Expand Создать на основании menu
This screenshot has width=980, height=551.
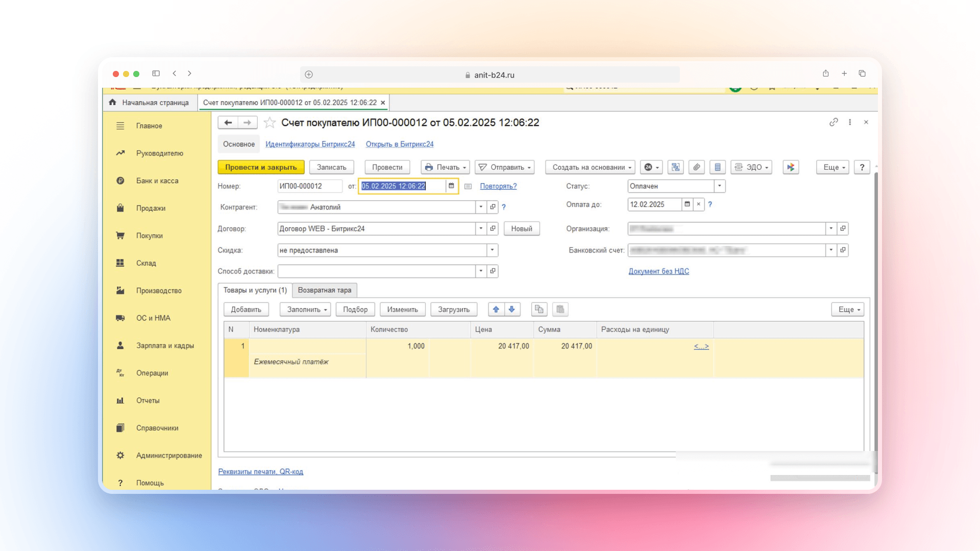(x=590, y=167)
